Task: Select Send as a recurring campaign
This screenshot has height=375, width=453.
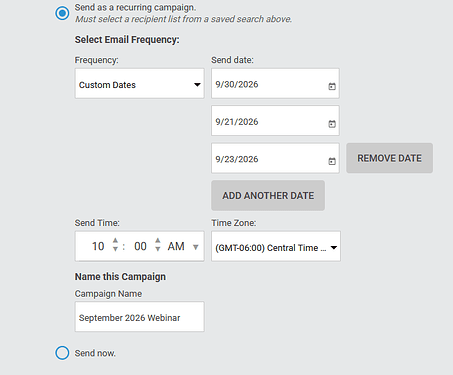Action: [62, 13]
